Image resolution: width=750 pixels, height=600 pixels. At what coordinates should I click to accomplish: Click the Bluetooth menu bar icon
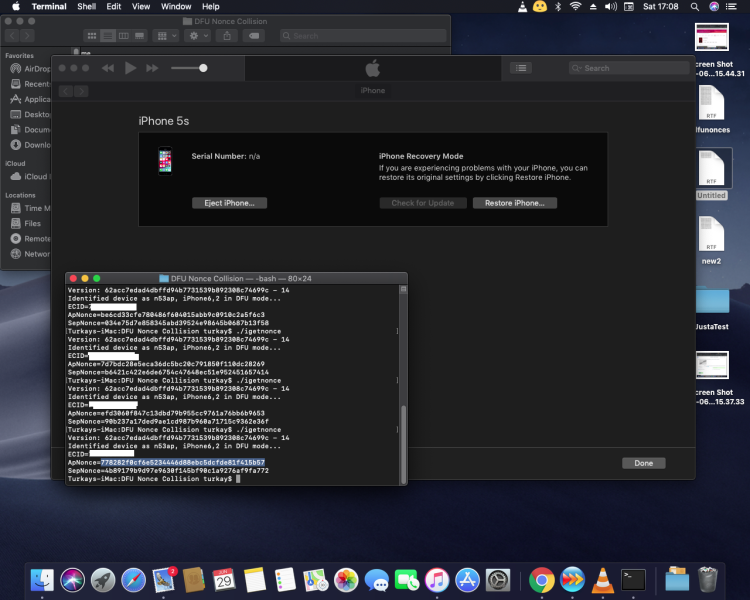(x=558, y=6)
